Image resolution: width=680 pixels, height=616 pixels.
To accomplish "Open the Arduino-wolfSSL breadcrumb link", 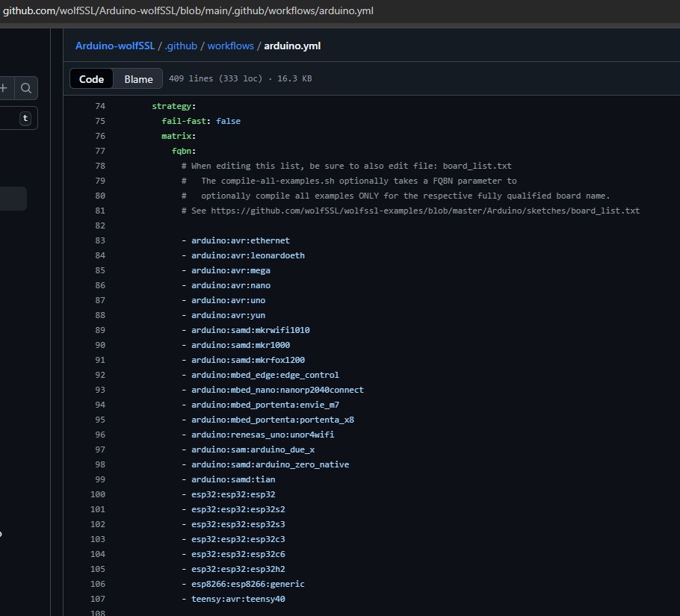I will point(115,46).
